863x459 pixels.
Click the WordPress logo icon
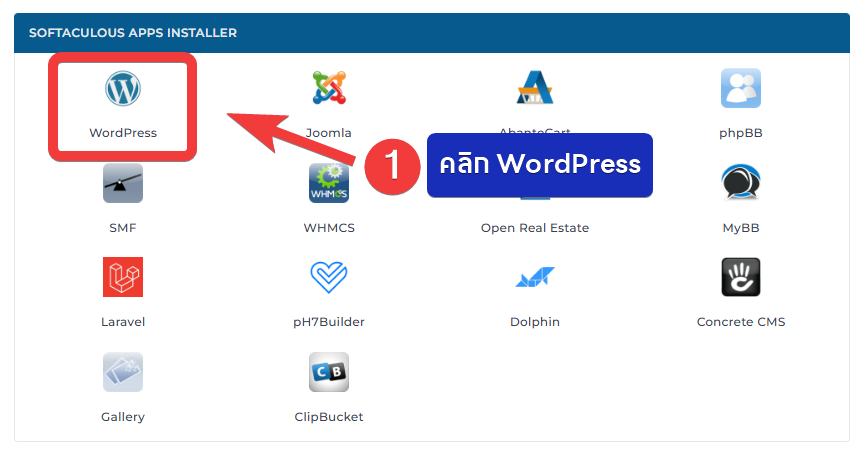pyautogui.click(x=123, y=89)
